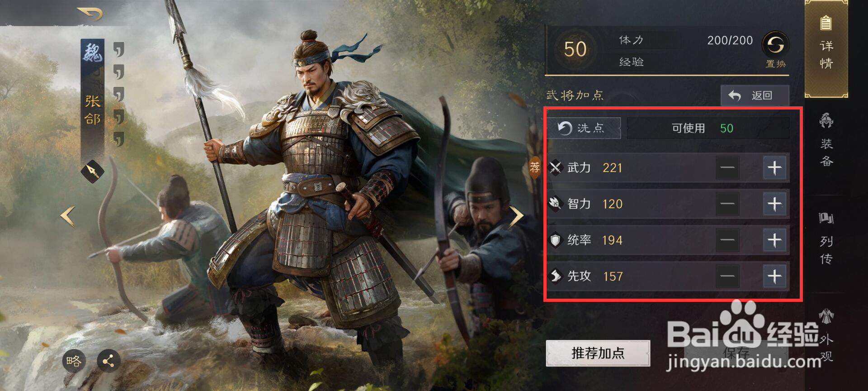Increase 武力 with the plus button

[x=774, y=168]
